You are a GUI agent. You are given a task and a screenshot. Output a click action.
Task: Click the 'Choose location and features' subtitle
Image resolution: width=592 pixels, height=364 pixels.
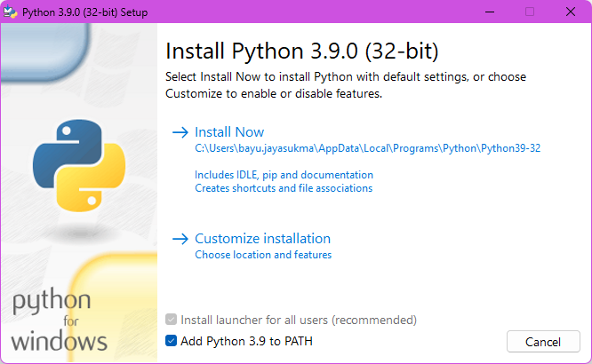pyautogui.click(x=263, y=255)
